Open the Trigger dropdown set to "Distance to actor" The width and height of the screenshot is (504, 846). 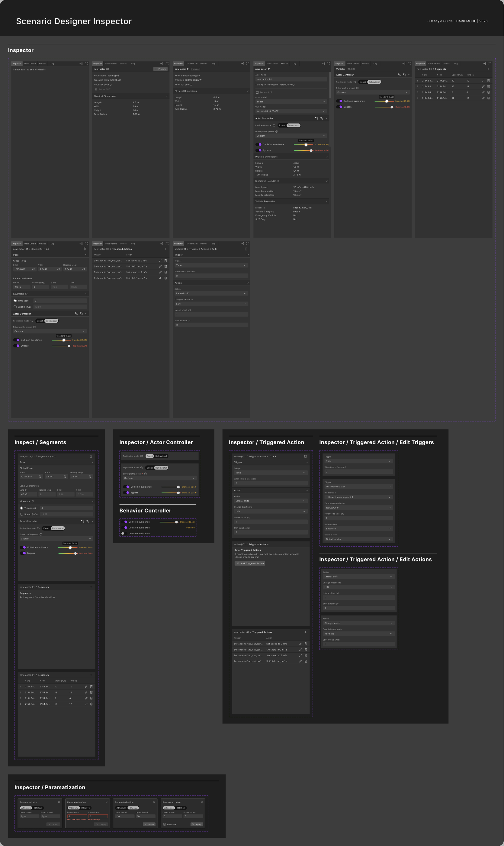(x=358, y=486)
